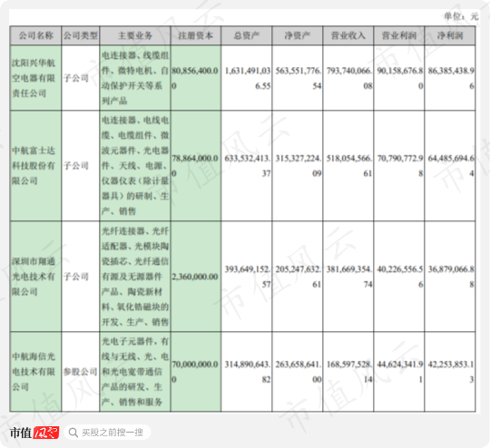Click net profit 64,485,694.64
Image resolution: width=490 pixels, height=448 pixels.
click(451, 166)
